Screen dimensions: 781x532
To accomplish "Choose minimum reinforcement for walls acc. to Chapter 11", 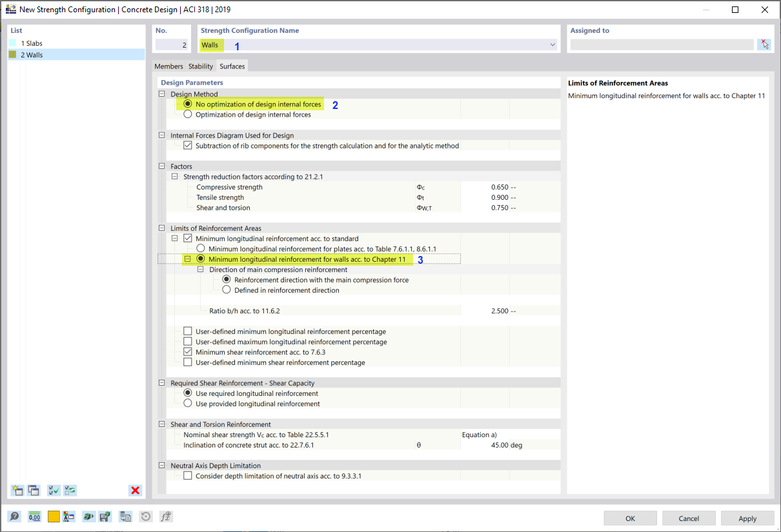I will point(201,259).
